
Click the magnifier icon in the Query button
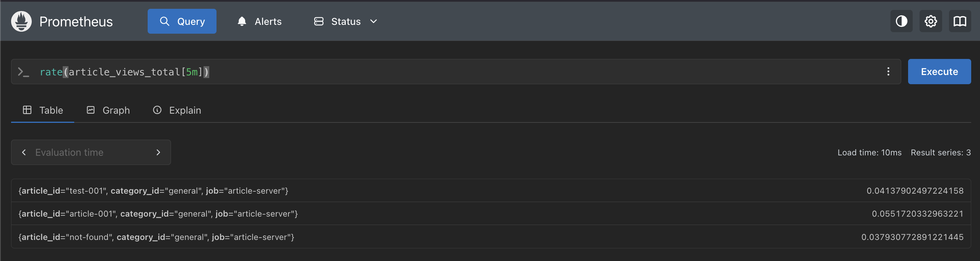164,21
